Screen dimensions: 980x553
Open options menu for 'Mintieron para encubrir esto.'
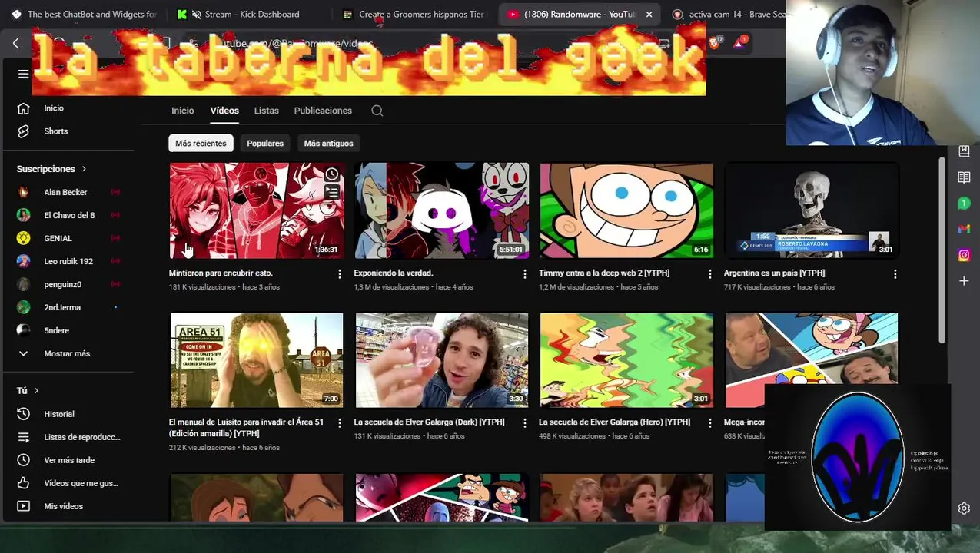pos(340,273)
